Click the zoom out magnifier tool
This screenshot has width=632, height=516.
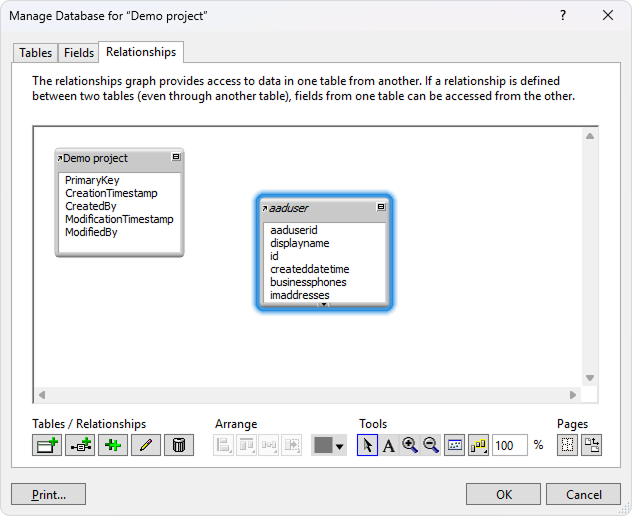pyautogui.click(x=430, y=445)
